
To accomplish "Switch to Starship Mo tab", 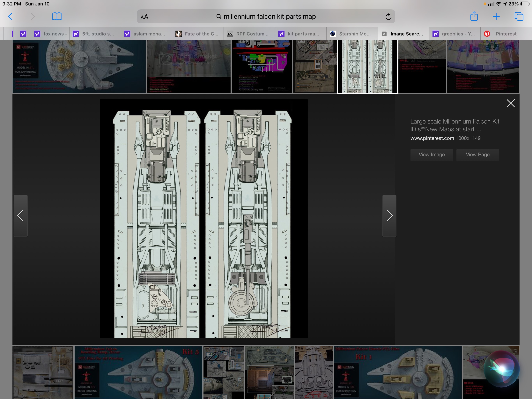I will [352, 34].
